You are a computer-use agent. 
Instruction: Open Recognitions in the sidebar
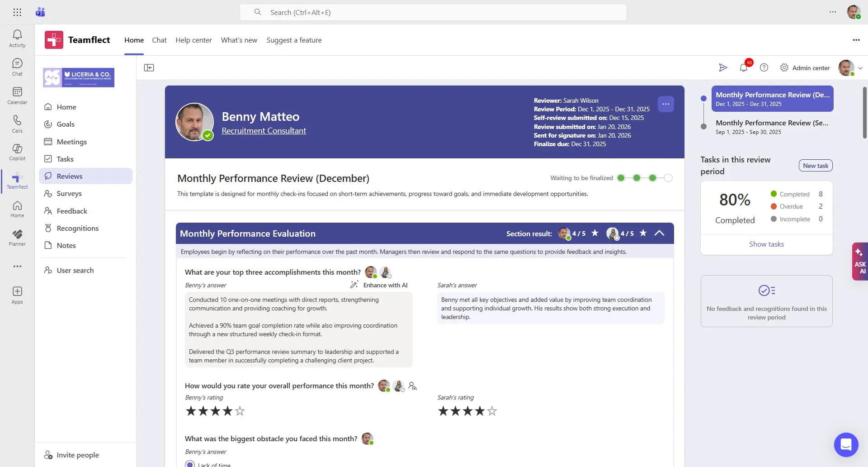[x=85, y=228]
